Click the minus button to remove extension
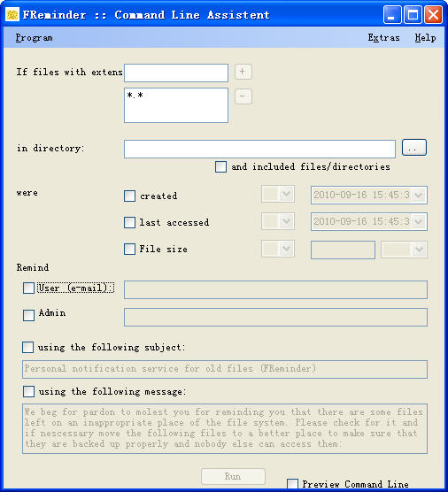This screenshot has width=448, height=492. click(x=243, y=96)
